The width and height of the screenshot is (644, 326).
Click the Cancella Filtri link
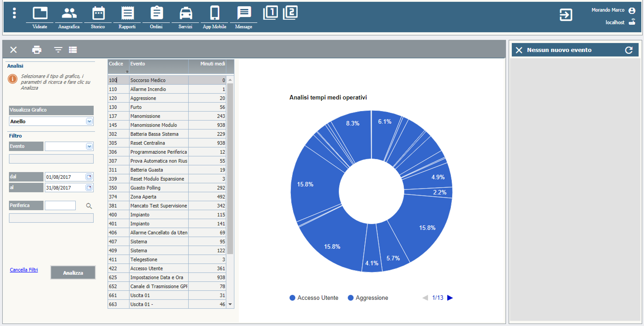(24, 270)
